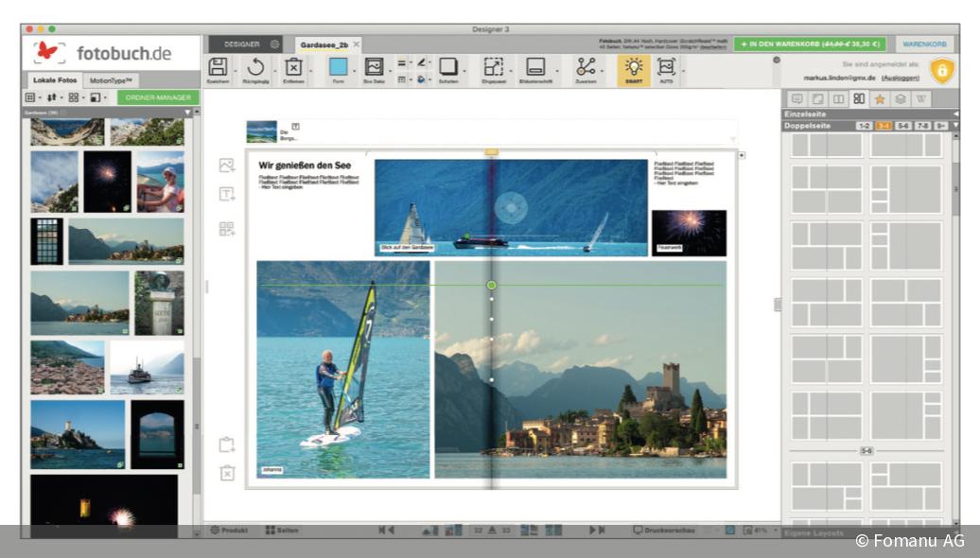Viewport: 980px width, 558px height.
Task: Select the ferry boat photo thumbnail
Action: click(147, 366)
